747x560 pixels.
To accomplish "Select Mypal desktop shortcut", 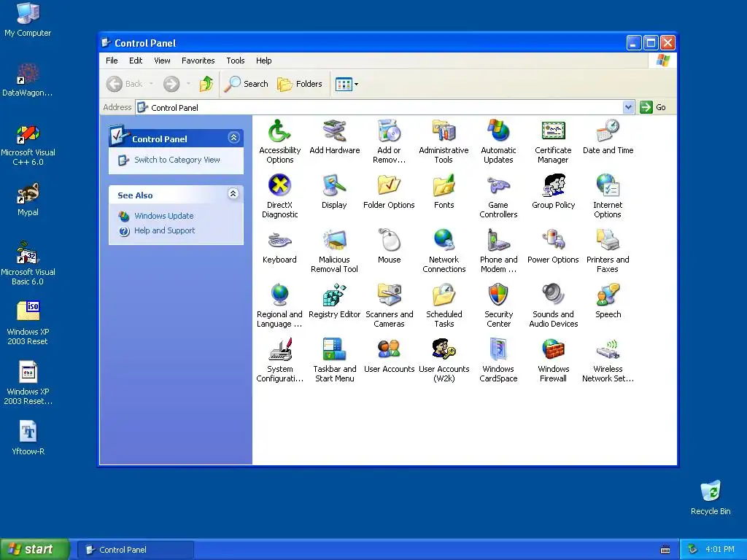I will point(28,200).
